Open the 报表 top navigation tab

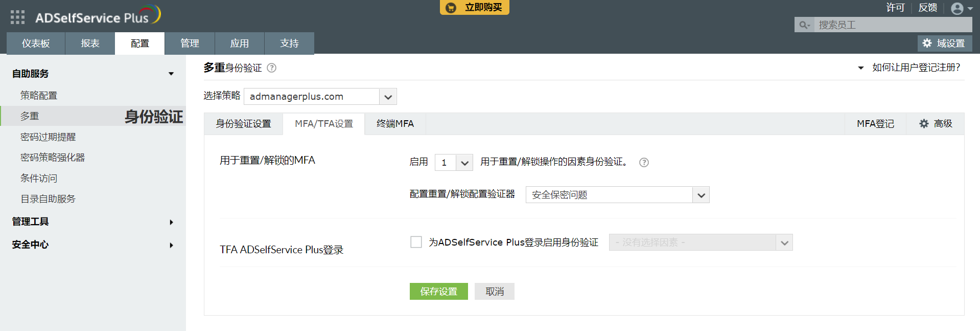pos(90,43)
